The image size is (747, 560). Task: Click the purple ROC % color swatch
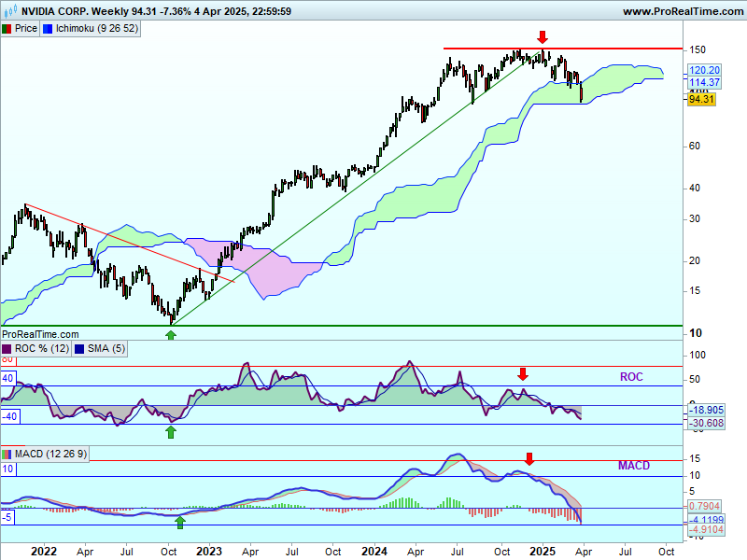(7, 349)
